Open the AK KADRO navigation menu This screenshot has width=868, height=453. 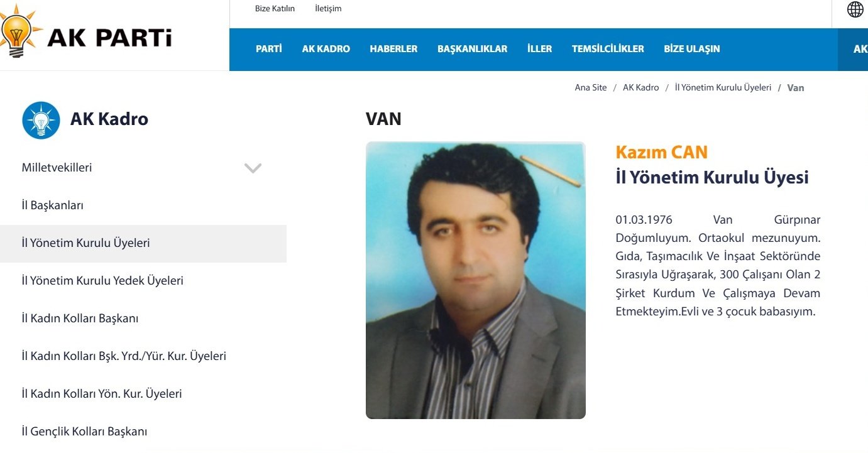[x=326, y=49]
